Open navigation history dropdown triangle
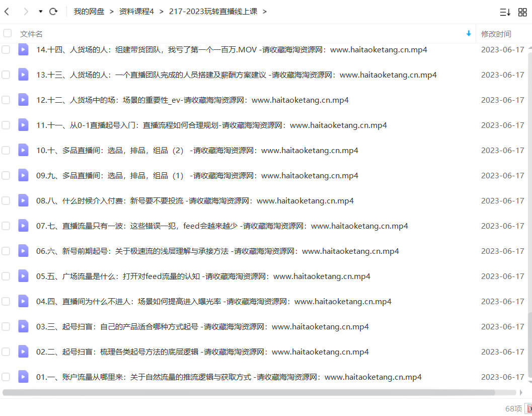Viewport: 532px width, 416px height. pos(40,12)
